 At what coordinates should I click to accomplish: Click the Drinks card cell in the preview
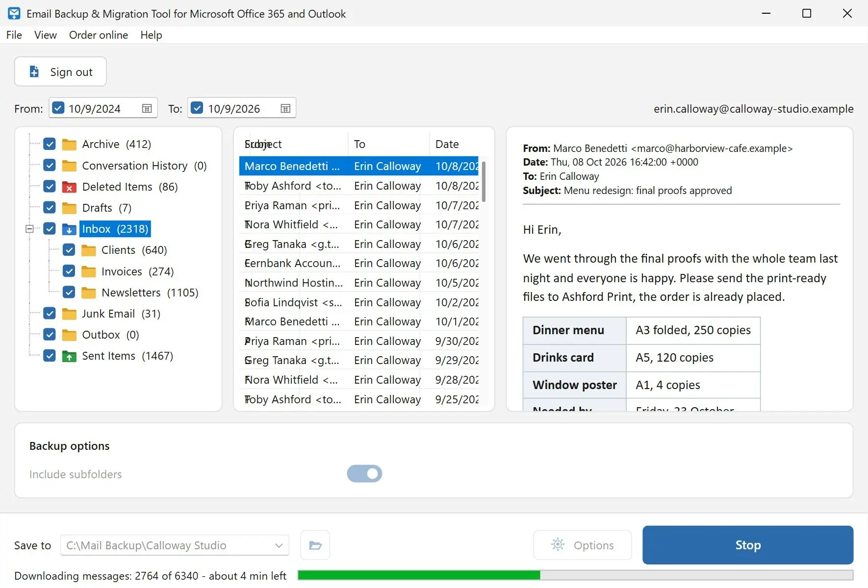click(x=574, y=358)
